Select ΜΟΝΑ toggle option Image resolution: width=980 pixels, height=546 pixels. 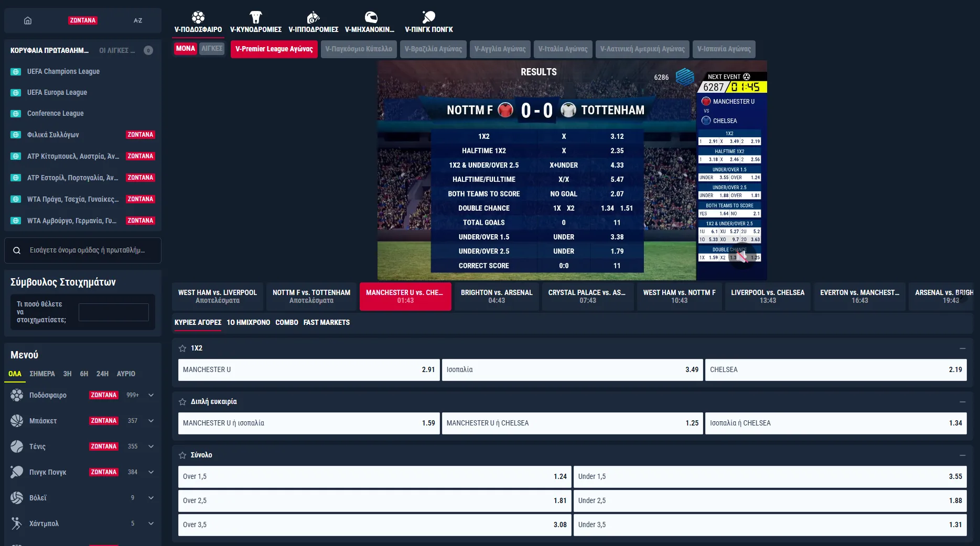tap(186, 49)
